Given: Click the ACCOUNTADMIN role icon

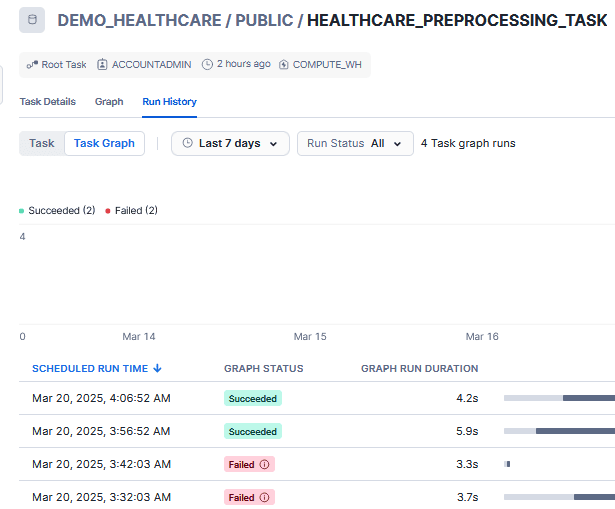Looking at the screenshot, I should 102,64.
